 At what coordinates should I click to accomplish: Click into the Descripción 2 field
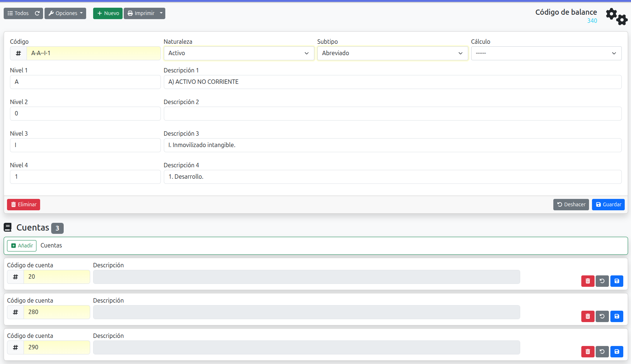click(x=392, y=114)
